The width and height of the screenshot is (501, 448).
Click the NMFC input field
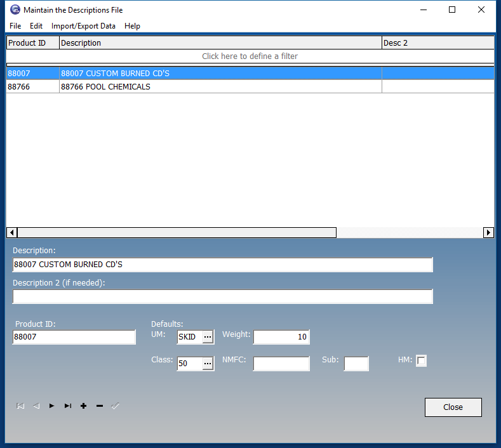click(x=281, y=364)
